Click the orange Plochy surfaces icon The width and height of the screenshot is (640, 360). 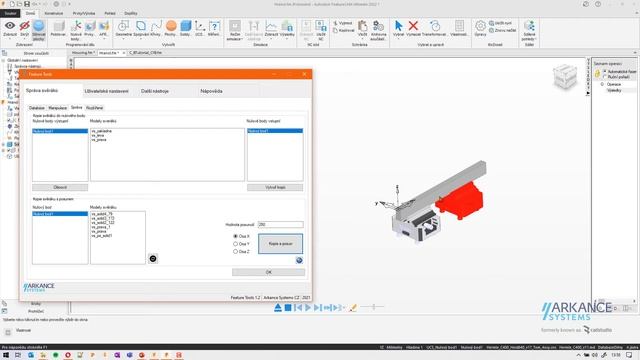[171, 26]
